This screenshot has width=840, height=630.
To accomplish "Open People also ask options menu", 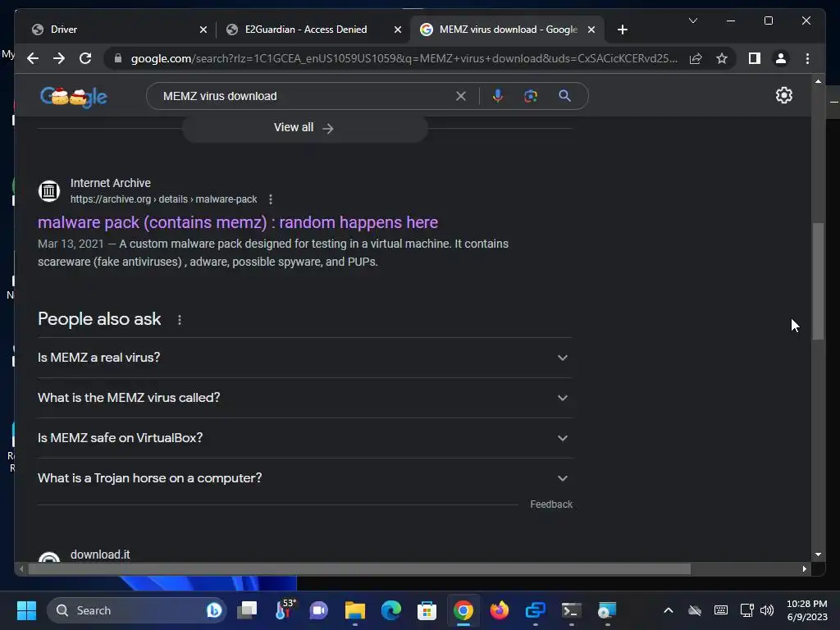I will [x=180, y=320].
